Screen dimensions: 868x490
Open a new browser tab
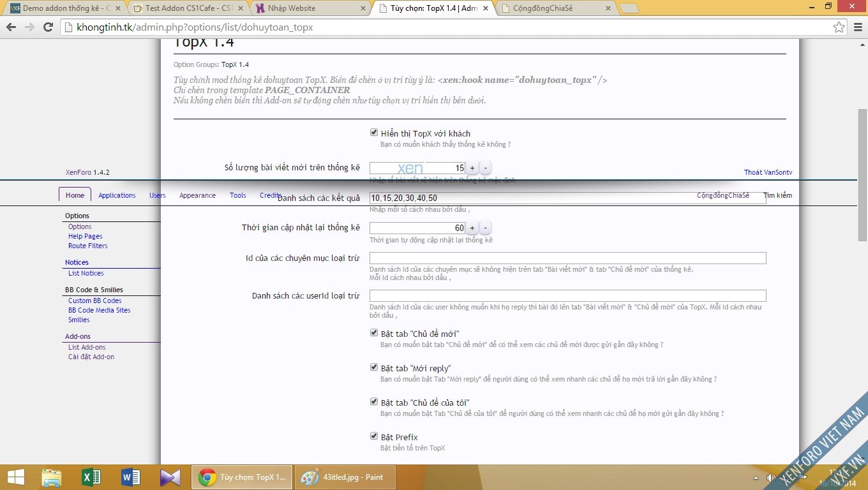[629, 8]
